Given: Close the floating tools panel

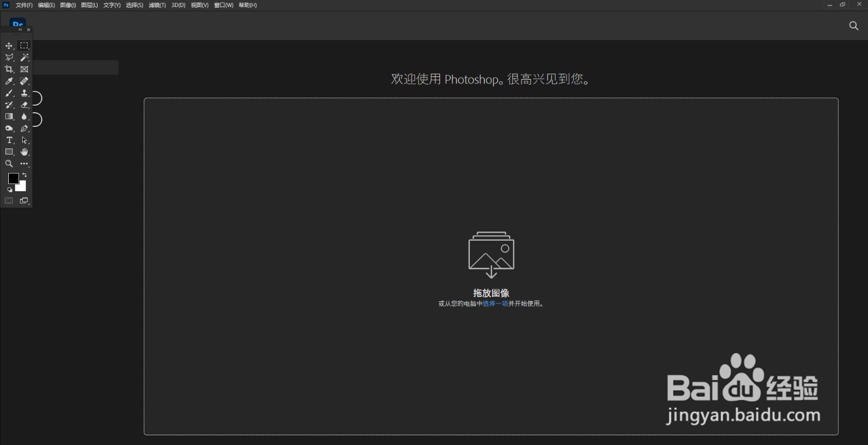Looking at the screenshot, I should [x=29, y=30].
